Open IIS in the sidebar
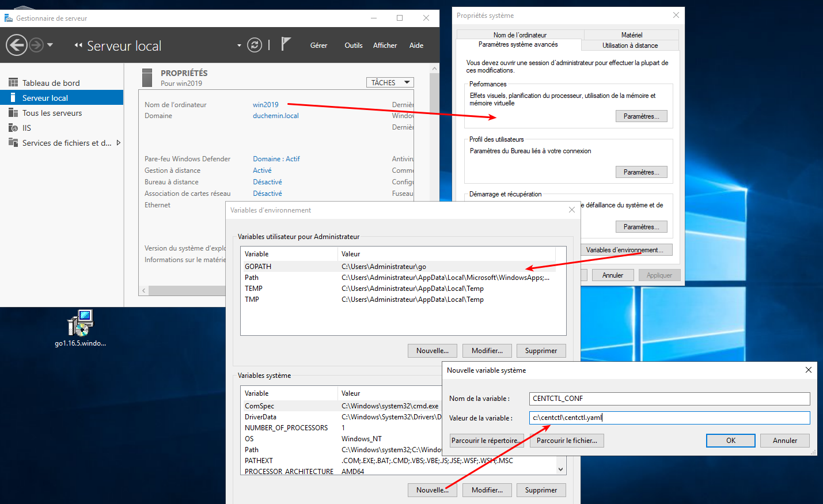This screenshot has width=823, height=504. click(x=26, y=128)
